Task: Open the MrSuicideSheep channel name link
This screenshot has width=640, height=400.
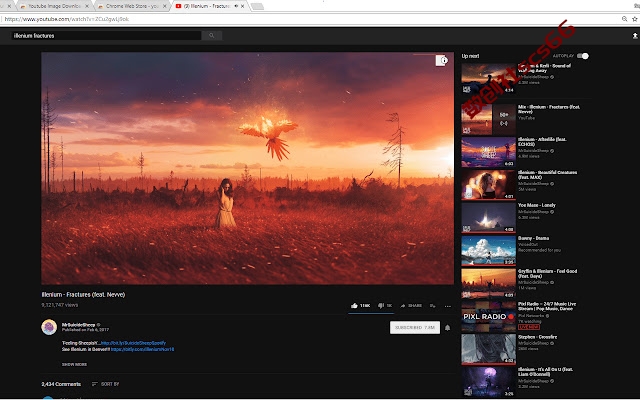Action: [78, 325]
